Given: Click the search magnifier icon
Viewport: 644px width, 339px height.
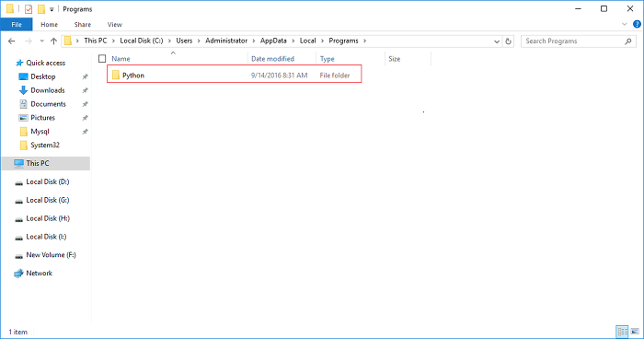Looking at the screenshot, I should tap(628, 41).
